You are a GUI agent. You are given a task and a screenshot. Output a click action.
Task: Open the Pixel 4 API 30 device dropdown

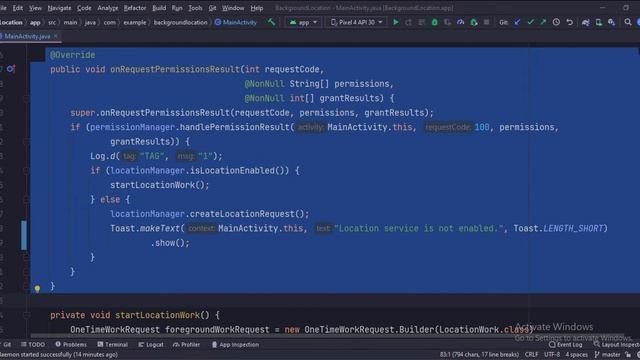coord(356,22)
